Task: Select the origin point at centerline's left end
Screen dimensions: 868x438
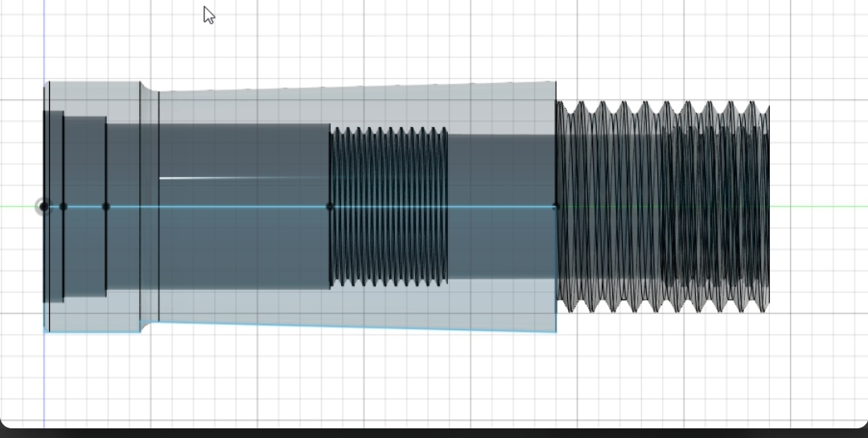Action: [x=44, y=207]
